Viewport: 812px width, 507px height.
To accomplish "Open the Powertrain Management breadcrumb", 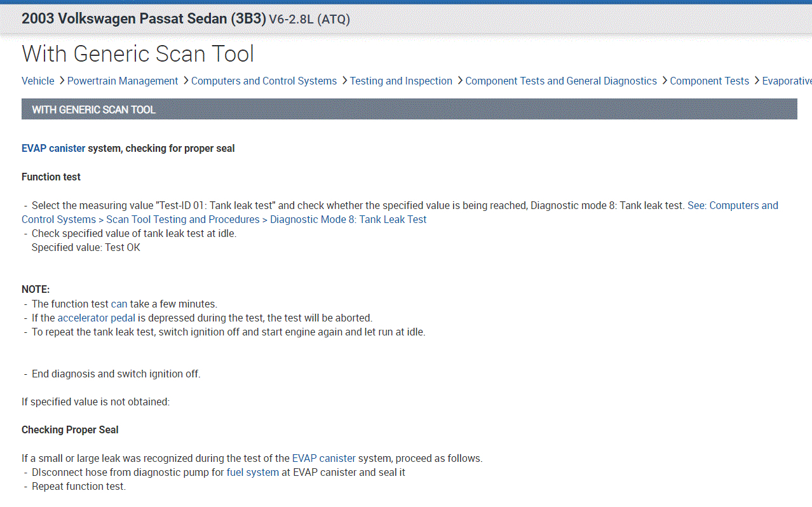I will coord(123,81).
